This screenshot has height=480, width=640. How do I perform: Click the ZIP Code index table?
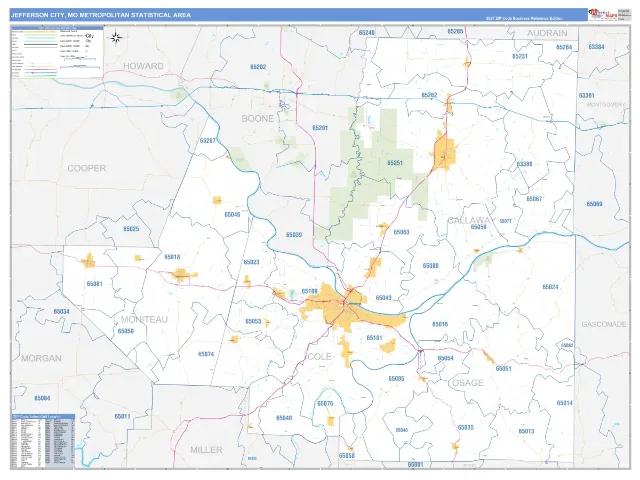(43, 441)
